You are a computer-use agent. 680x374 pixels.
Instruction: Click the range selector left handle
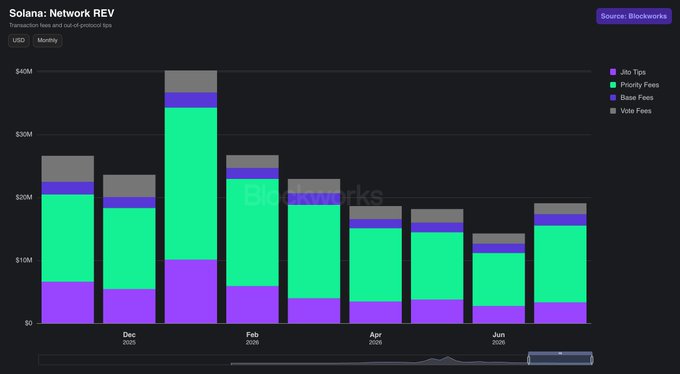529,360
